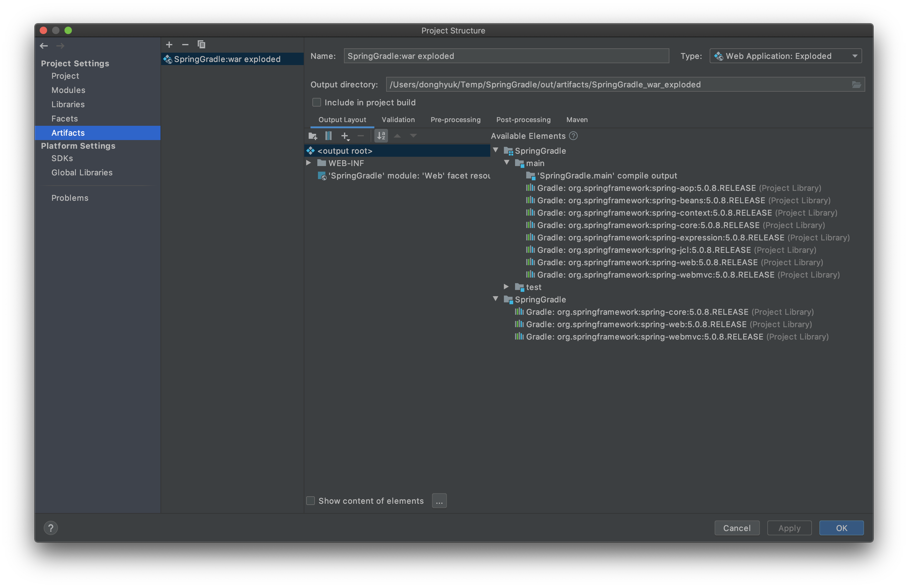Switch to the Validation tab
Image resolution: width=908 pixels, height=588 pixels.
tap(398, 120)
